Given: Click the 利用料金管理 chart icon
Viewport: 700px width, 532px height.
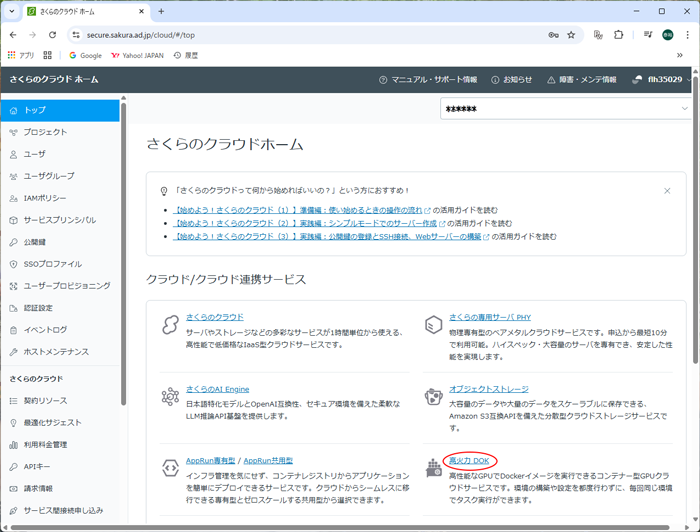Looking at the screenshot, I should click(13, 445).
